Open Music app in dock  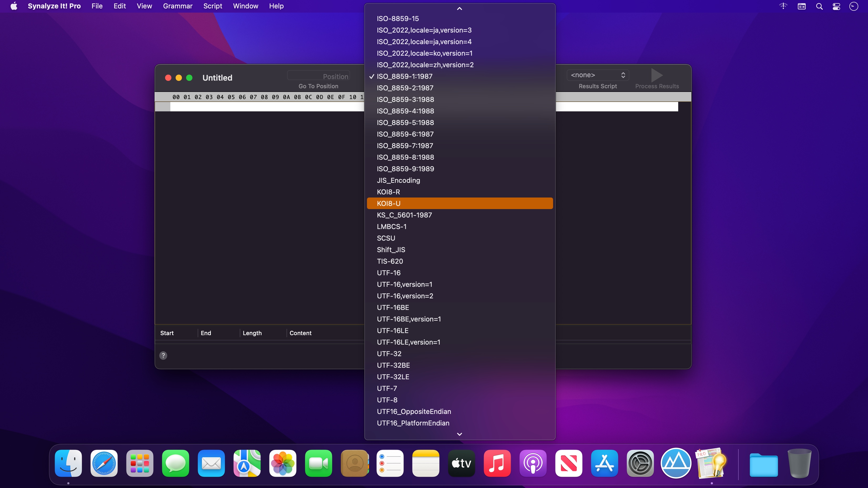497,463
